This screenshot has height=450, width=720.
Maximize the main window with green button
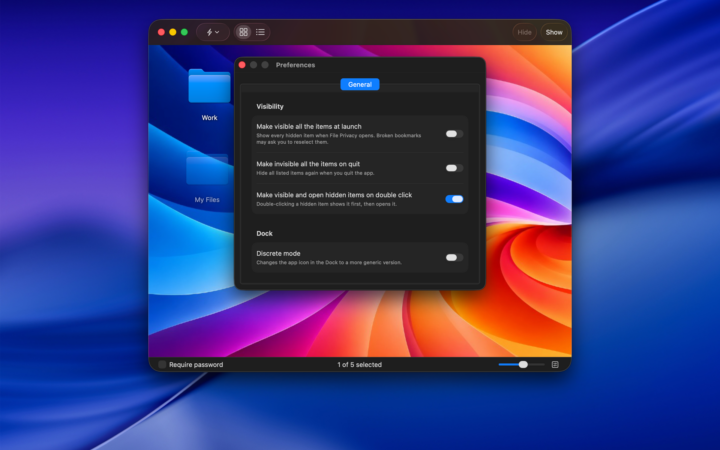pos(184,32)
